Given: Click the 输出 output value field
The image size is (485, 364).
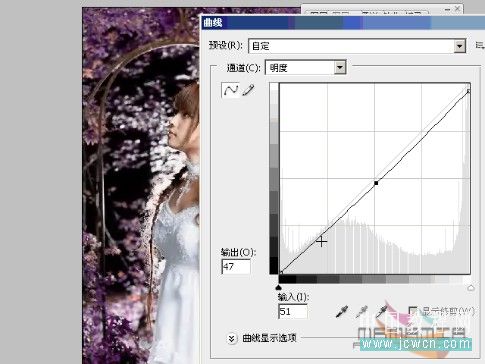Looking at the screenshot, I should pos(236,267).
